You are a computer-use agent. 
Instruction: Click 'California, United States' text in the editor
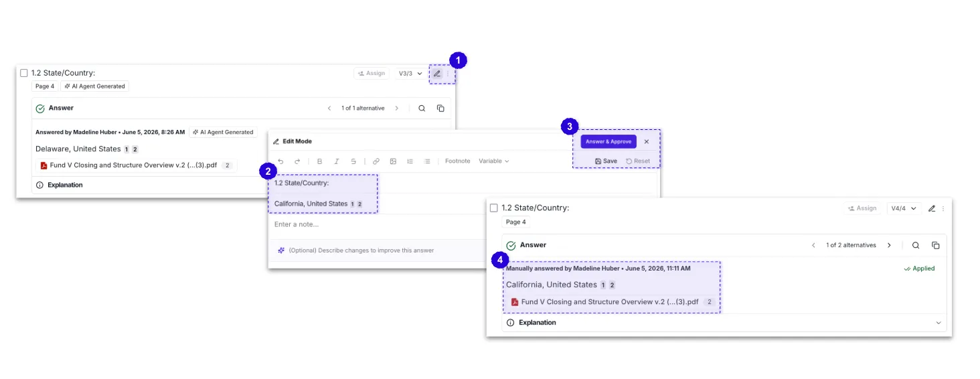coord(311,204)
